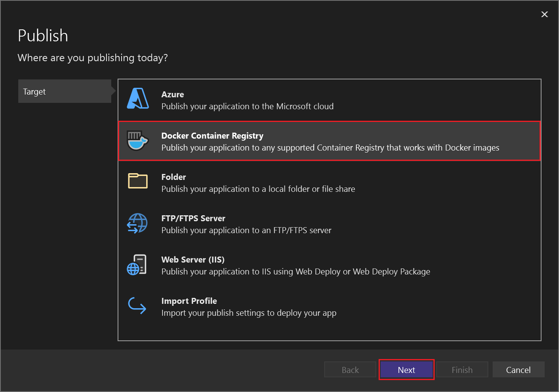Click the Publish heading text
The image size is (559, 392).
pos(43,35)
